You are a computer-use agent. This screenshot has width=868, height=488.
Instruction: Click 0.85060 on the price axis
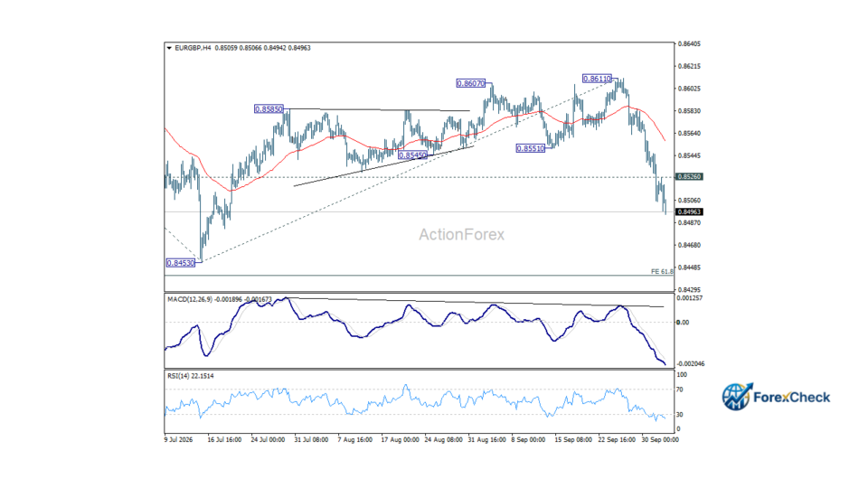click(689, 201)
